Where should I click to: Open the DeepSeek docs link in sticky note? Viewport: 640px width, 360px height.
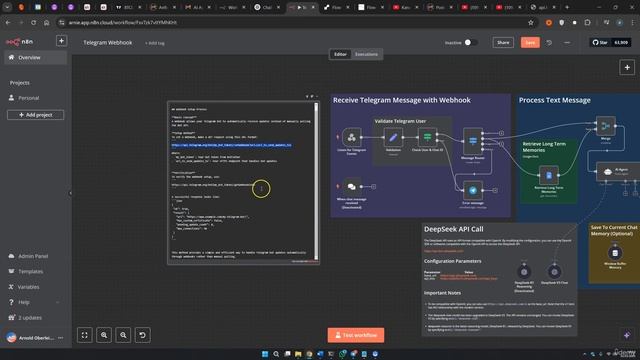pos(444,251)
